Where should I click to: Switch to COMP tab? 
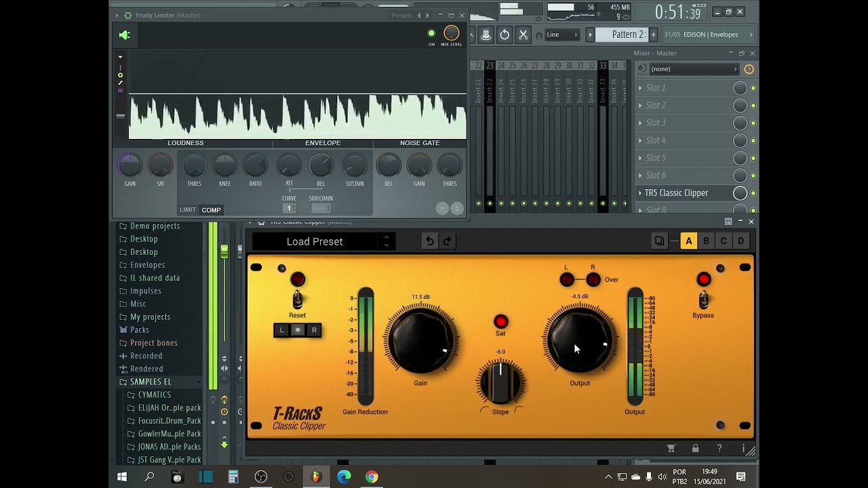pos(211,209)
